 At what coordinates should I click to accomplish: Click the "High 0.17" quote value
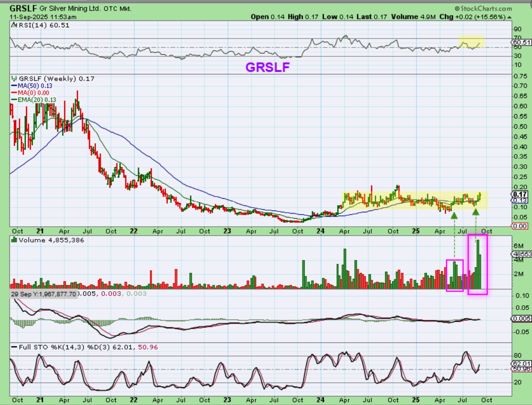coord(303,17)
